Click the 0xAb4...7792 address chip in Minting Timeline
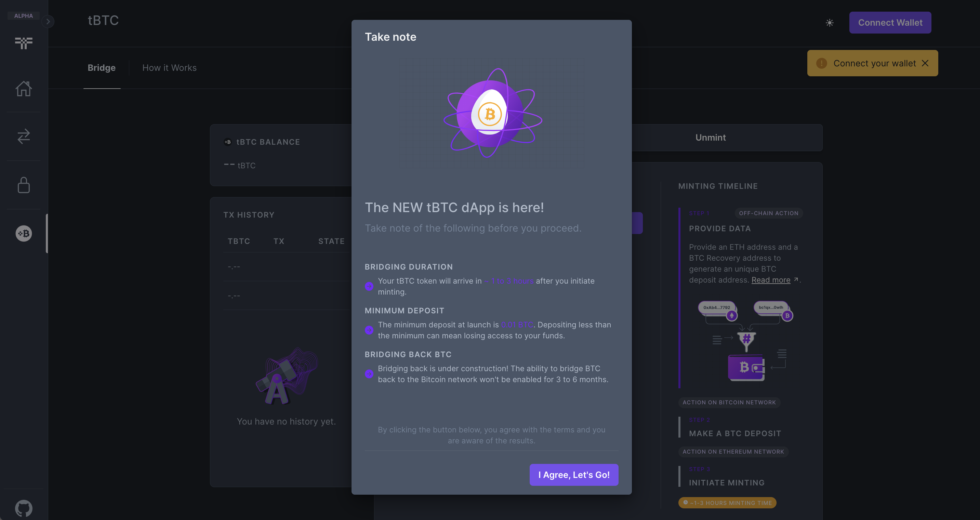Viewport: 980px width, 520px height. 717,308
